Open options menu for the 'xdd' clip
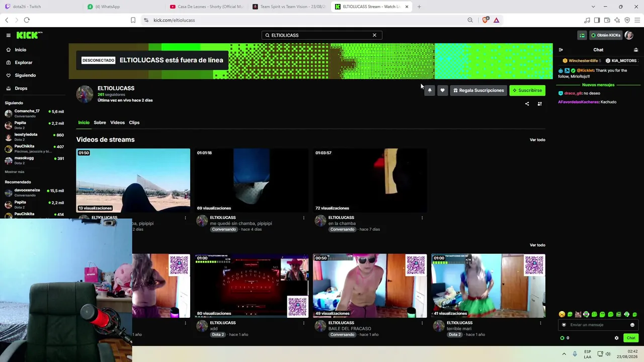 303,323
